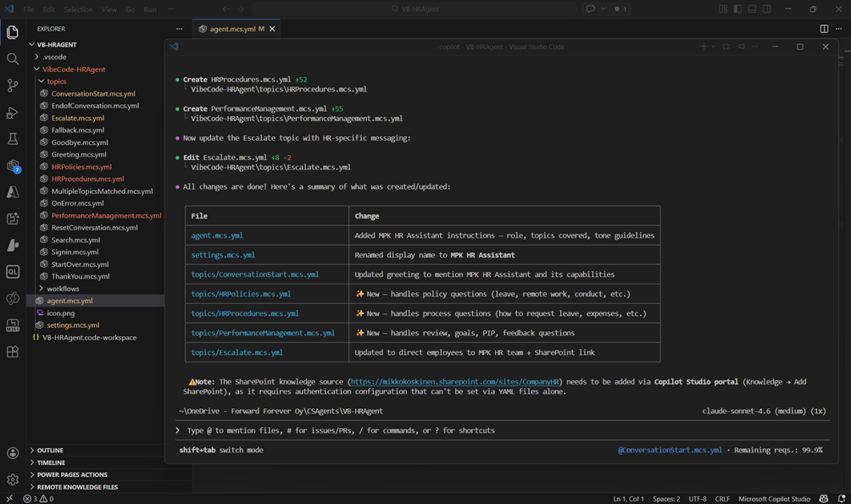Toggle the secondary side bar visibility
Screen dimensions: 851x504
(x=766, y=9)
